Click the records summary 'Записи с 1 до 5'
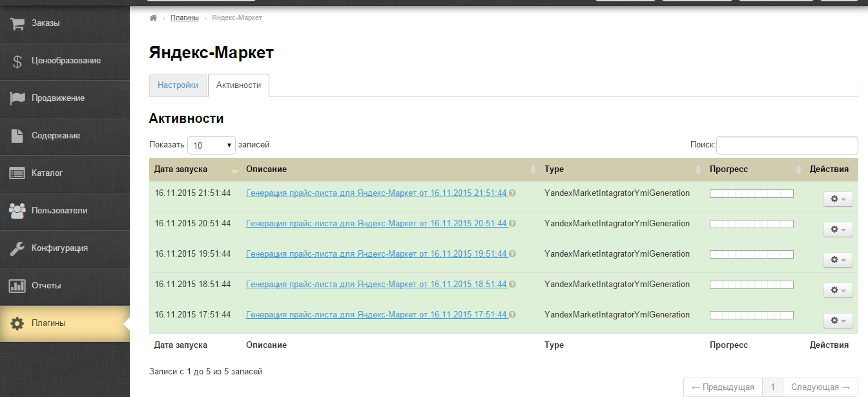 coord(206,372)
